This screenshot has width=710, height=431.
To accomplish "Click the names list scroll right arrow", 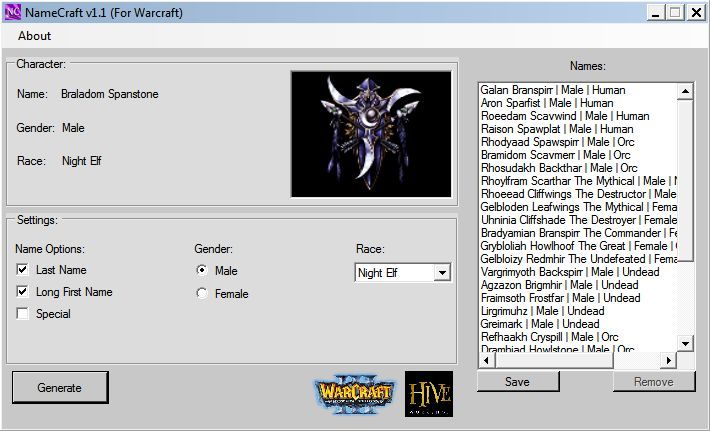I will point(668,360).
